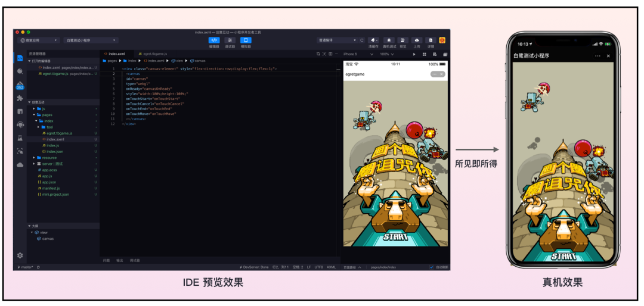This screenshot has width=644, height=306.
Task: Click the play icon in simulator toolbar
Action: (414, 54)
